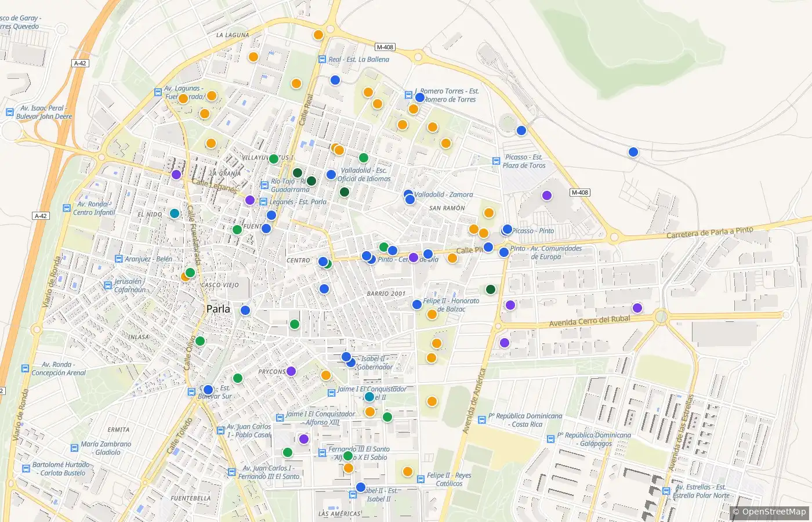Select the "Avenida Cerro del Rubal" street label

589,321
